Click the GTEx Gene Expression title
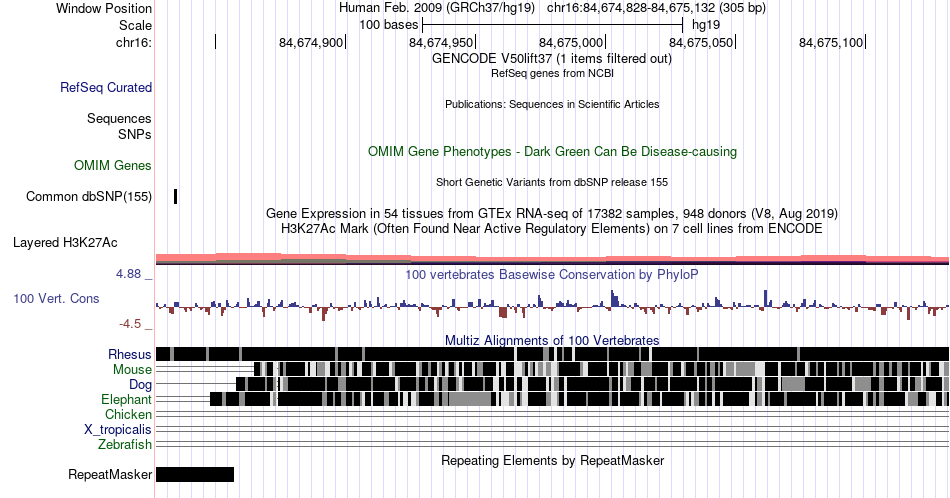The width and height of the screenshot is (950, 498). click(x=552, y=213)
